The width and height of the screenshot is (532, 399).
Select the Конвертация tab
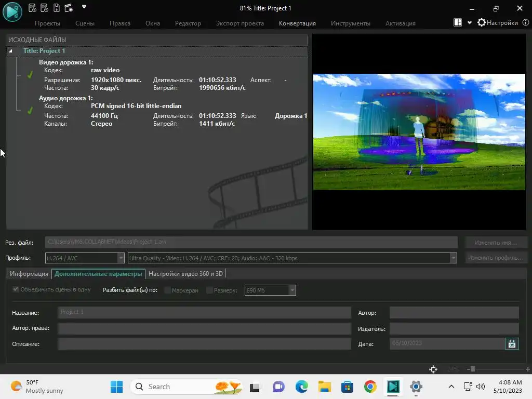tap(297, 23)
